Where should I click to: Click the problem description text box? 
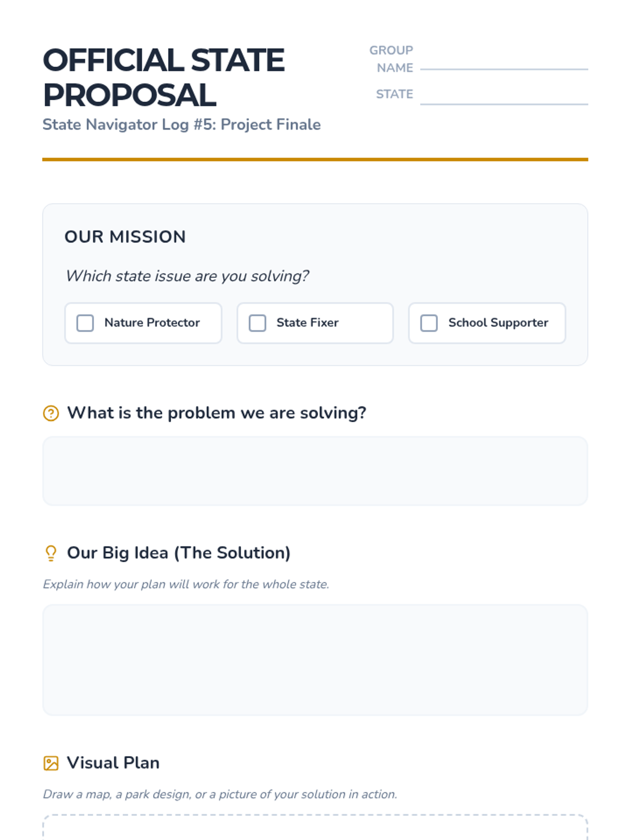tap(315, 471)
